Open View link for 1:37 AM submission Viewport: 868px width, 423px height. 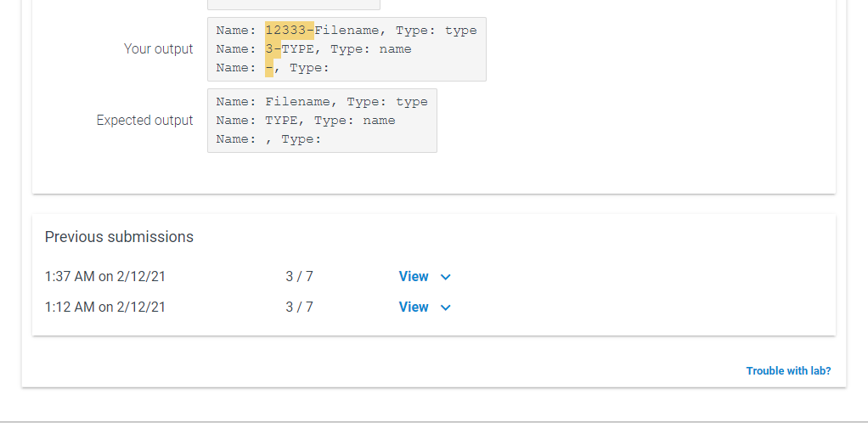[x=414, y=276]
